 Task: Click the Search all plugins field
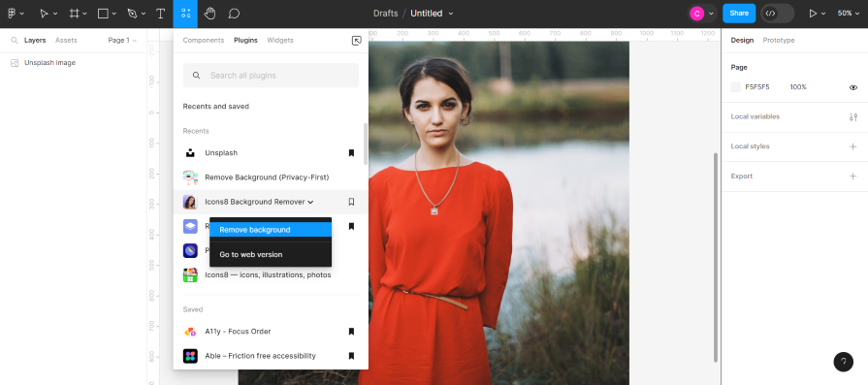pyautogui.click(x=271, y=76)
